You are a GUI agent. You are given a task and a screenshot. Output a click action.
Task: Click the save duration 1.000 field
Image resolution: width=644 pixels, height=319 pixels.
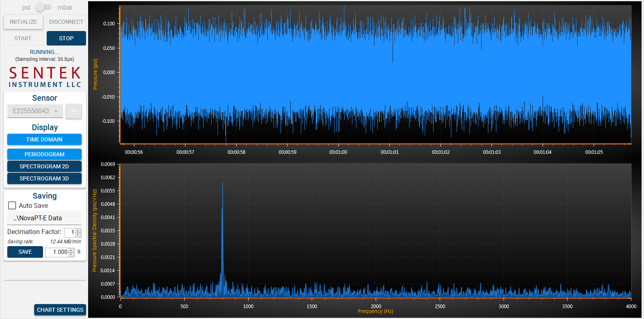click(x=57, y=252)
